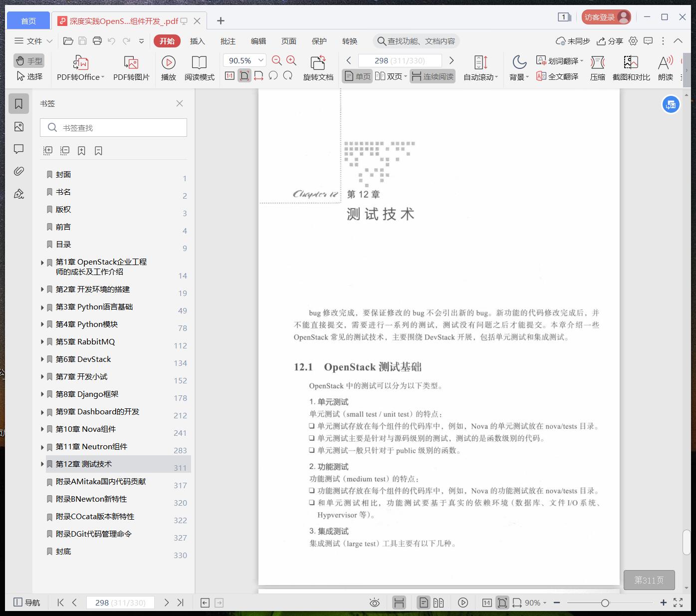Click 访客登录 login button
The image size is (696, 616).
pos(606,17)
